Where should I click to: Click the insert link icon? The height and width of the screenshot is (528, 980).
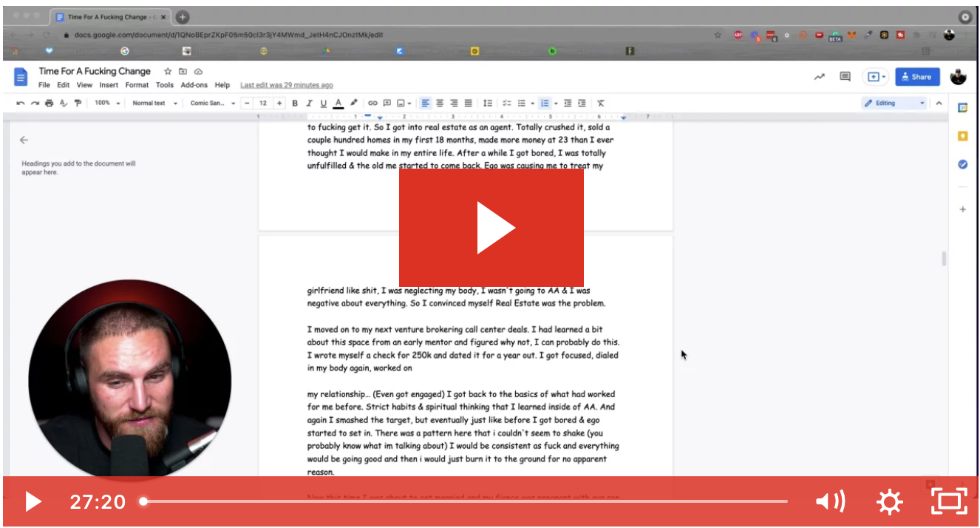[x=372, y=104]
